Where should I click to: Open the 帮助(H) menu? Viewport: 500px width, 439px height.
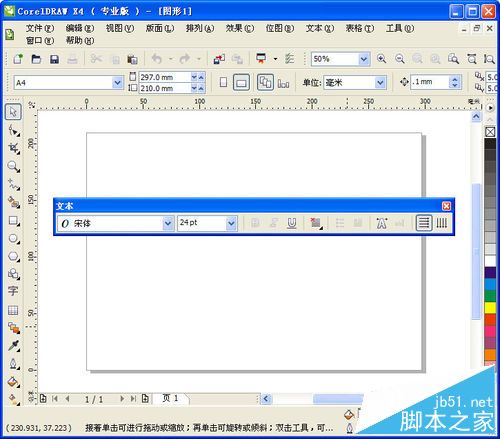coord(80,41)
